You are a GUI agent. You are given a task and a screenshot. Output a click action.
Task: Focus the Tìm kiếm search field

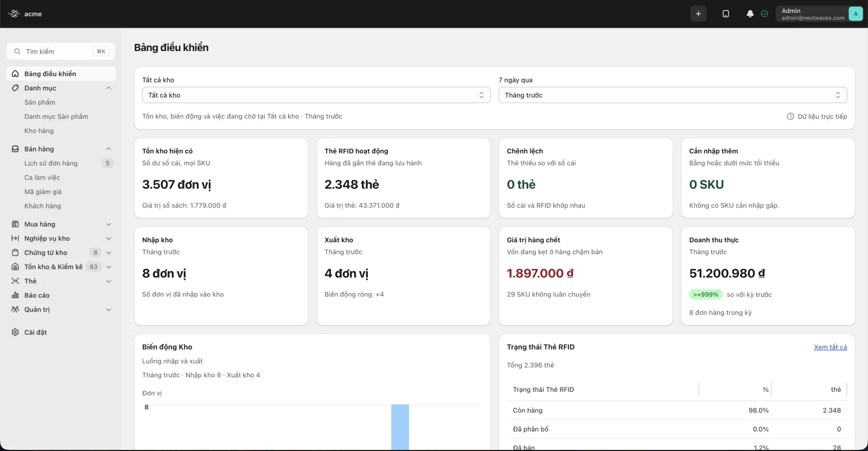pos(61,52)
